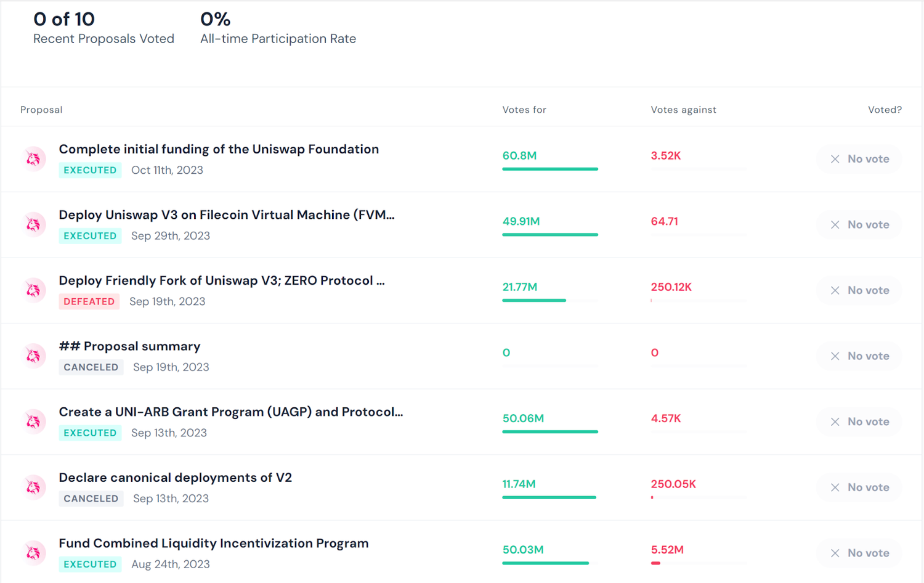Screen dimensions: 924x583
Task: Open 'Deploy Uniswap V3 on Filecoin Virtual Machine' proposal
Action: tap(226, 215)
